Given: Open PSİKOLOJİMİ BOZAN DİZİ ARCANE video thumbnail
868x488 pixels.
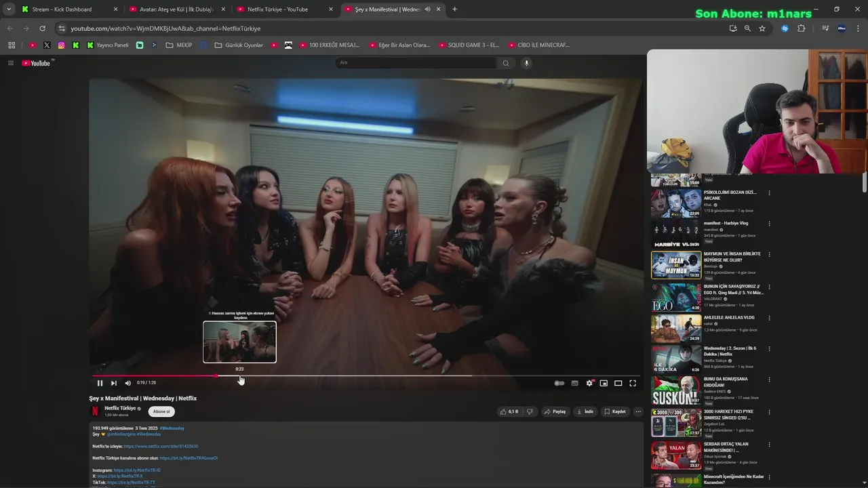Looking at the screenshot, I should pos(676,203).
